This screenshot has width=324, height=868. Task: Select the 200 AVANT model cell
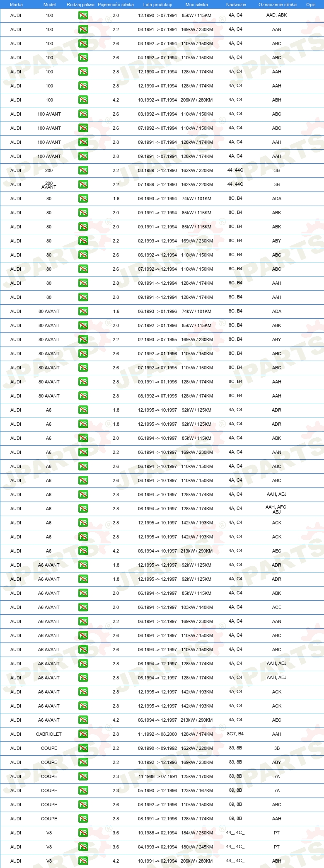(49, 185)
